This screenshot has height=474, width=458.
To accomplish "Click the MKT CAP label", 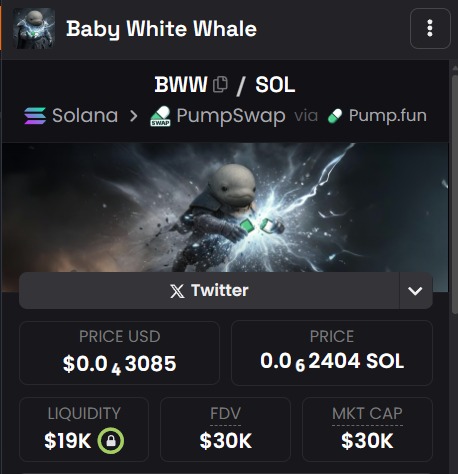I will tap(367, 414).
